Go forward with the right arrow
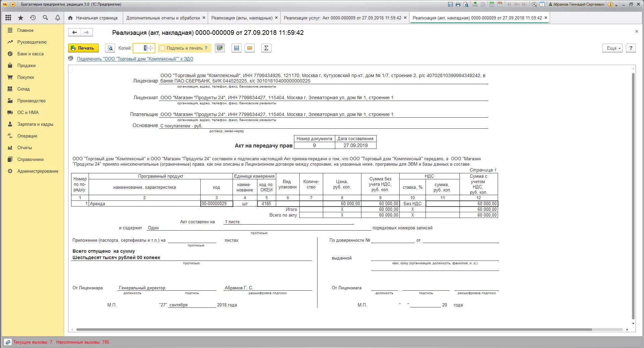Viewport: 644px width, 348px height. (x=87, y=33)
